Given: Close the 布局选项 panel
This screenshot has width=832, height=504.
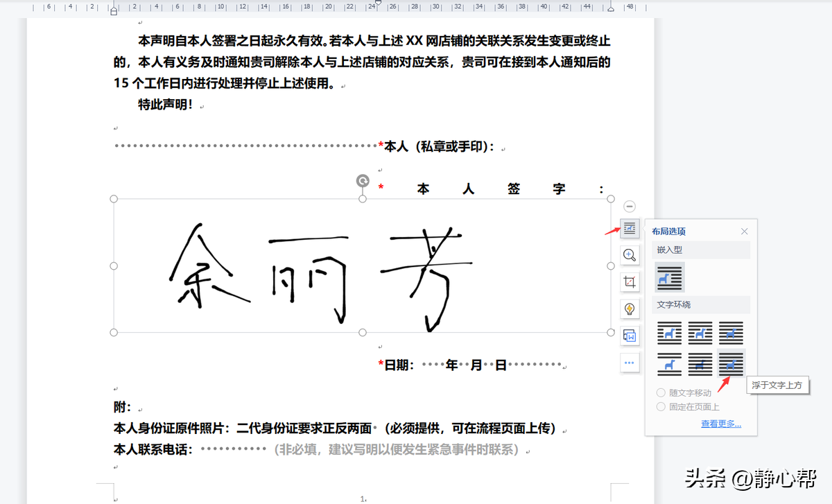Looking at the screenshot, I should click(x=744, y=231).
